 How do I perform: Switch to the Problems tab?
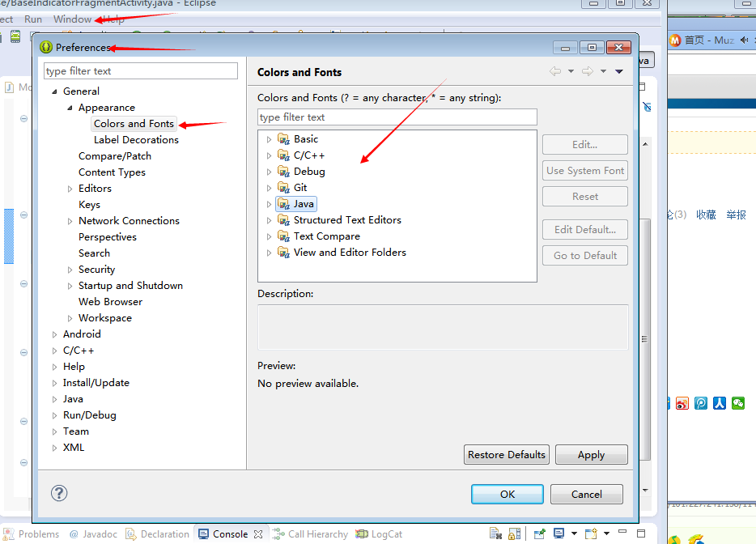(32, 534)
